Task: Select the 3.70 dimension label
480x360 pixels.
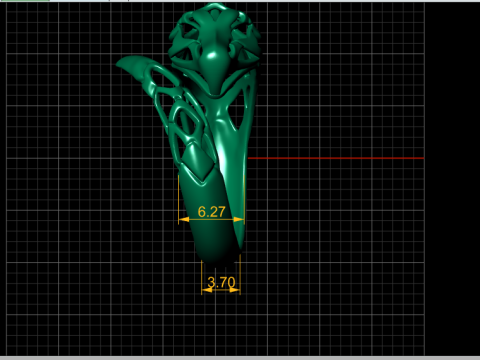Action: click(x=221, y=282)
